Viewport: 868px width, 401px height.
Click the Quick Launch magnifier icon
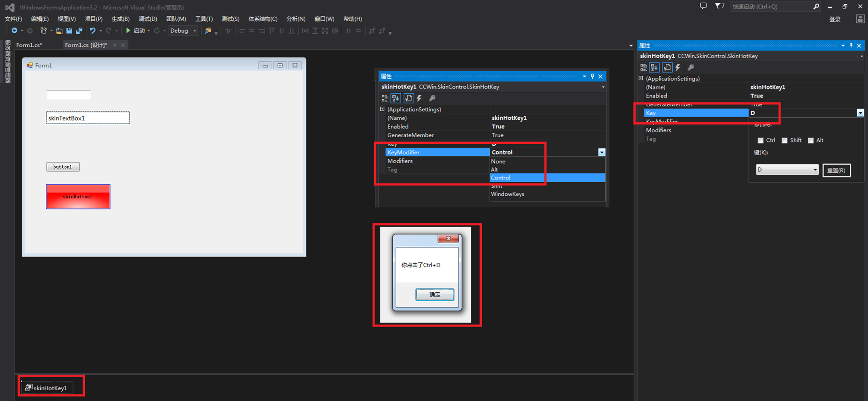(816, 7)
